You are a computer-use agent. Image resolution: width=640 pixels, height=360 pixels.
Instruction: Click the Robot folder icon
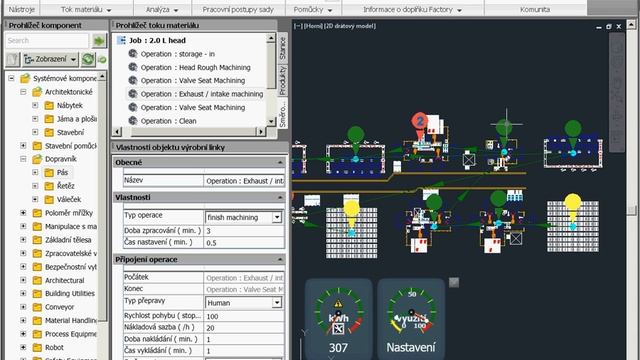coord(37,347)
